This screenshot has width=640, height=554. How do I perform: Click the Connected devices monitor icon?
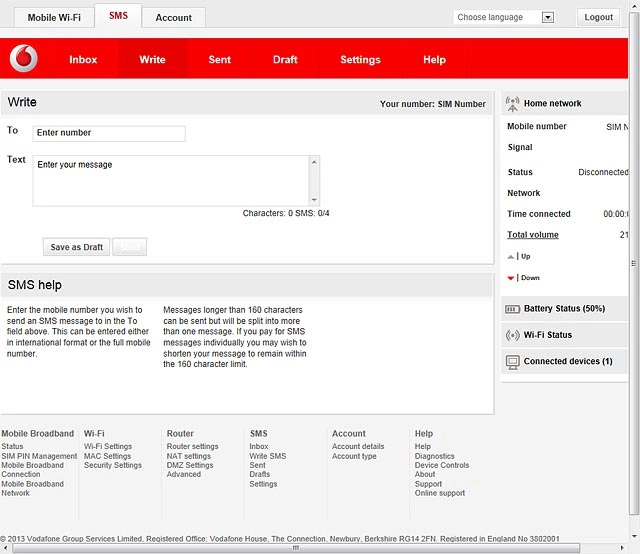coord(512,362)
